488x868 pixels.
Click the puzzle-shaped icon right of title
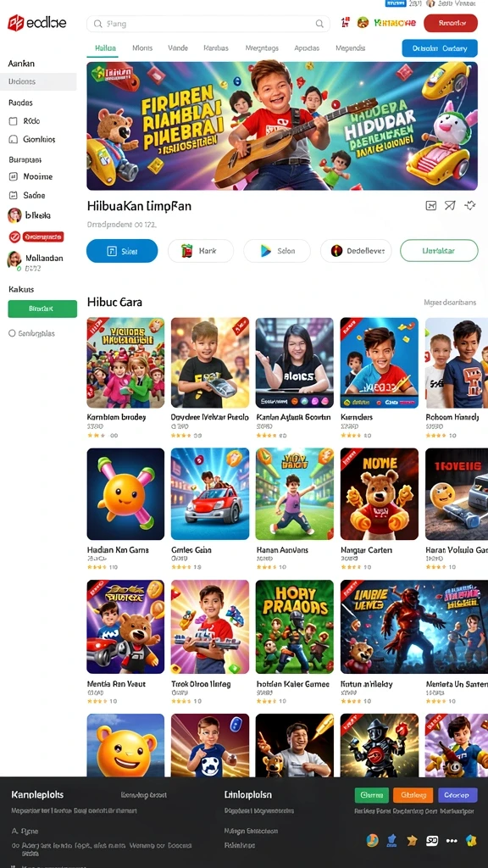[x=470, y=205]
